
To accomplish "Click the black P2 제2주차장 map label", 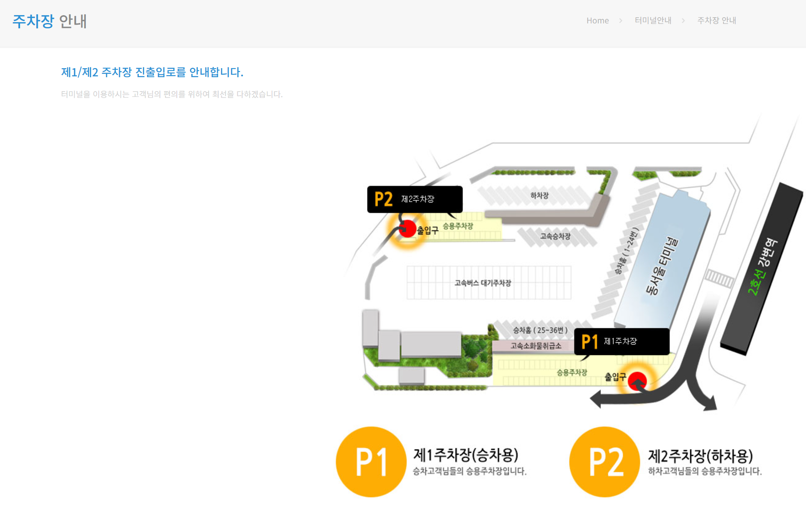I will point(415,199).
